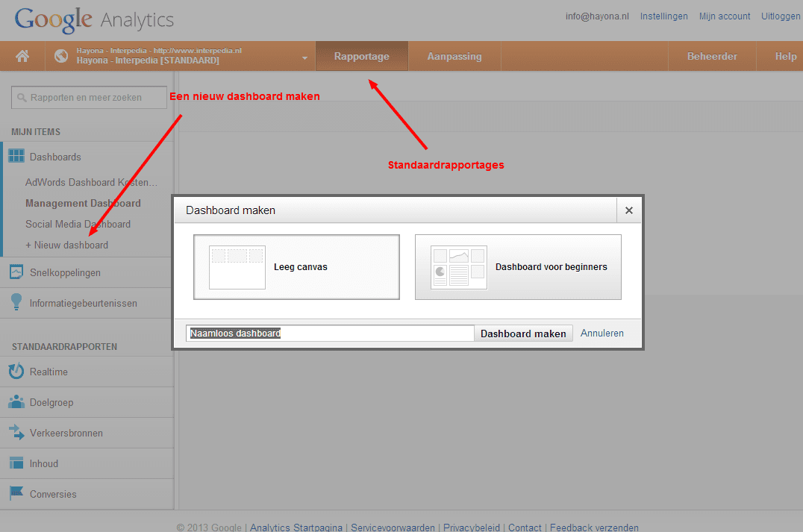Click the Dashboard maken button
This screenshot has height=532, width=803.
tap(523, 334)
